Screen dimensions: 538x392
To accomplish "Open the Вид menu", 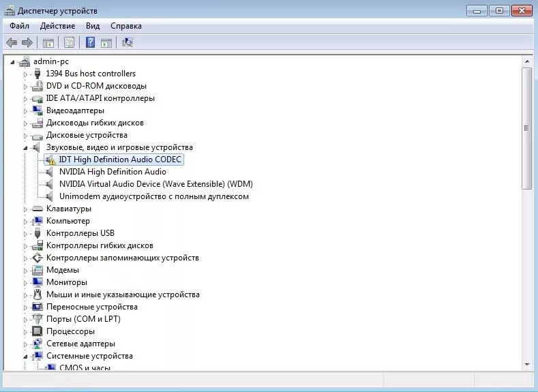I will tap(93, 26).
